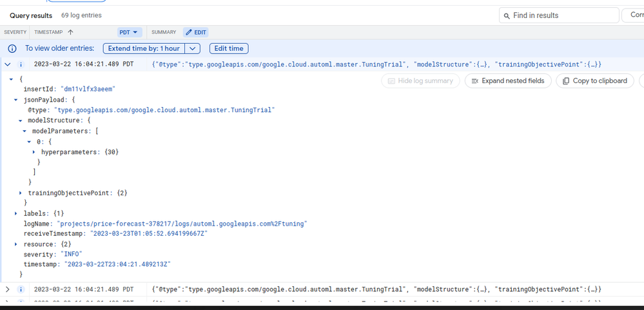
Task: Expand the labels {1} node
Action: point(15,213)
